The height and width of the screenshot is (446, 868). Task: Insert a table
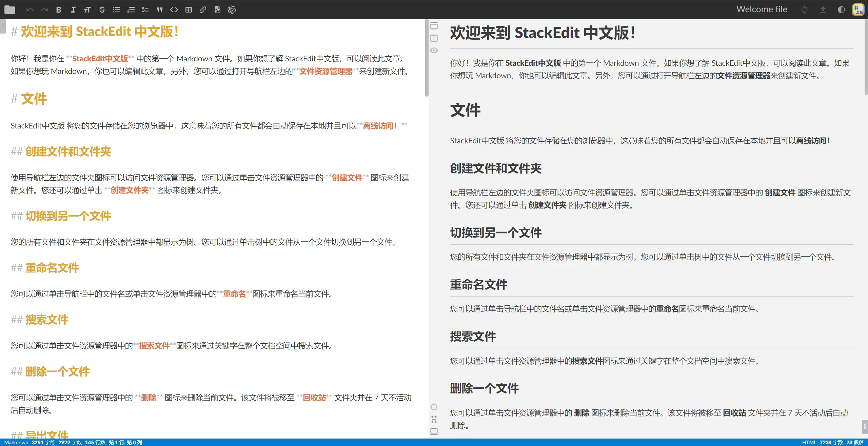point(189,10)
